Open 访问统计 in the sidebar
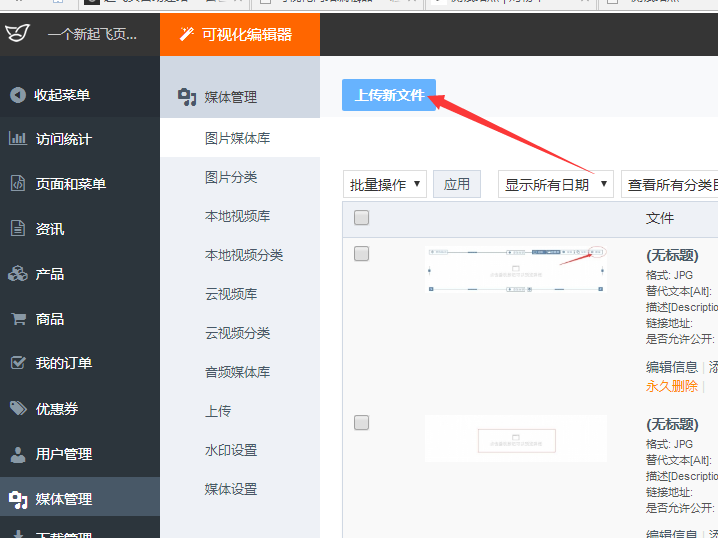 pyautogui.click(x=64, y=139)
